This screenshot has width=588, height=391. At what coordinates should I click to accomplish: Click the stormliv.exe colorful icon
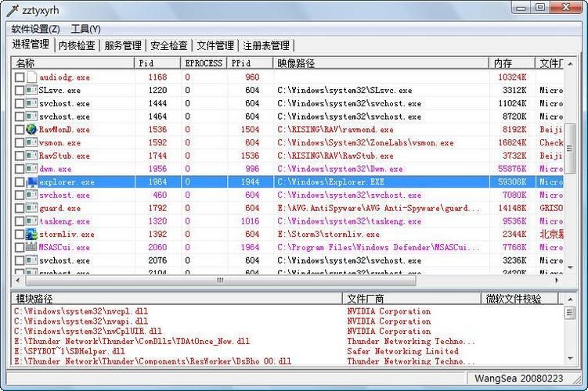point(31,235)
